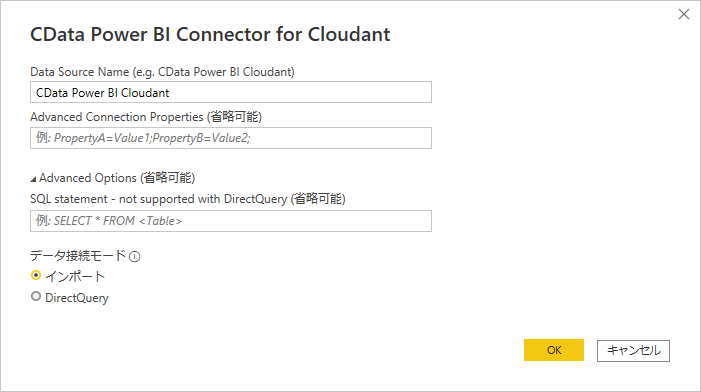
Task: Click the インポート option label text
Action: pos(75,276)
